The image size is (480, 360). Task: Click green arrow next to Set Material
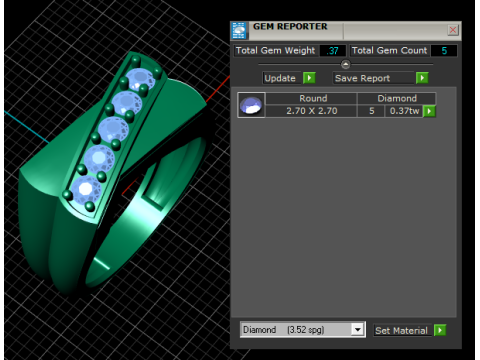(x=440, y=330)
